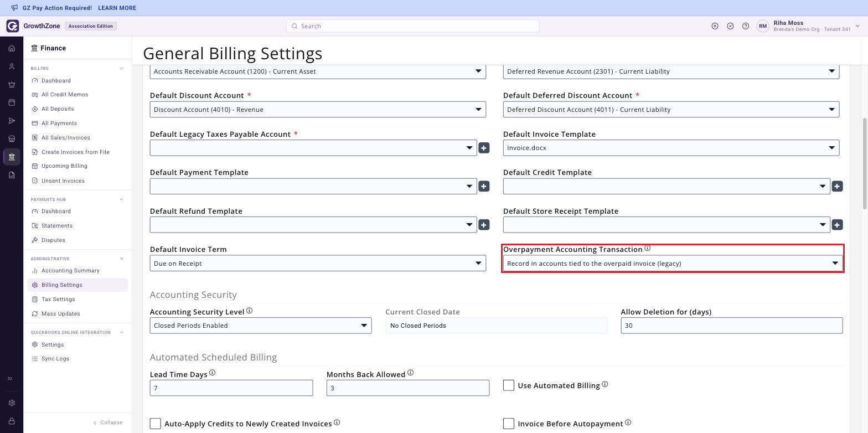Click the Allow Deletion for (days) field
The width and height of the screenshot is (868, 433).
[x=732, y=326]
